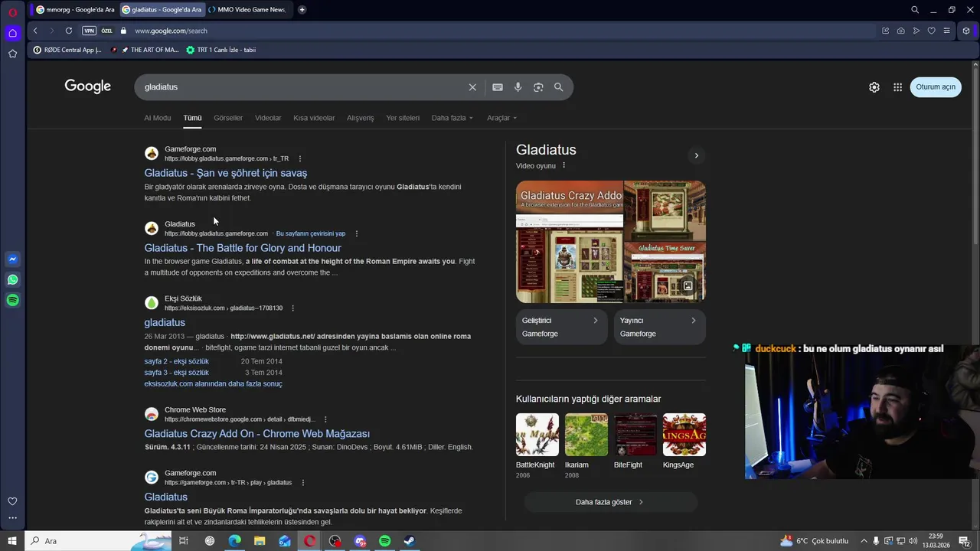
Task: Select the Yer siteleri search tab
Action: [x=403, y=118]
